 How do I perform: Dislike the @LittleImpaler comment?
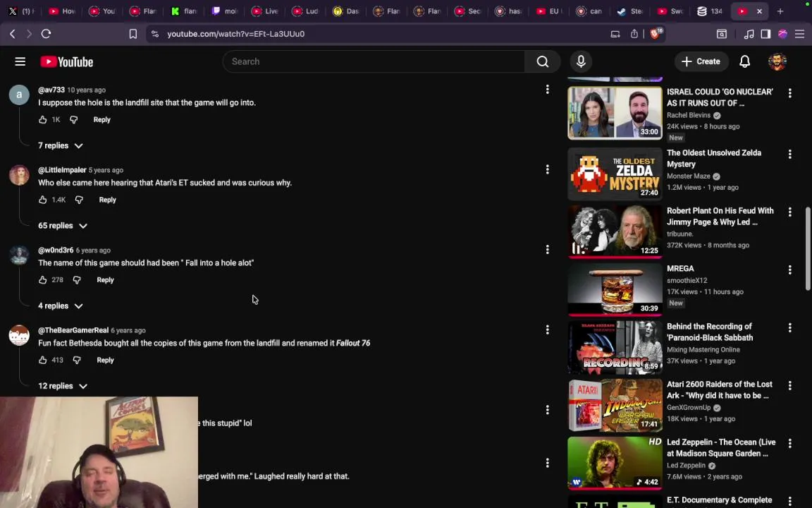point(79,200)
